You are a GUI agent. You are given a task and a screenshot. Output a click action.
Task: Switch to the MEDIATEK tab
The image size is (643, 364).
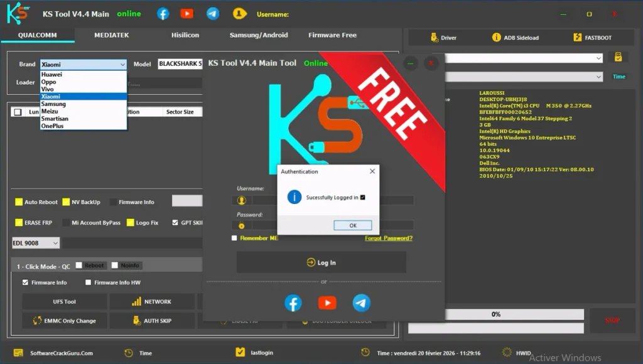[111, 35]
